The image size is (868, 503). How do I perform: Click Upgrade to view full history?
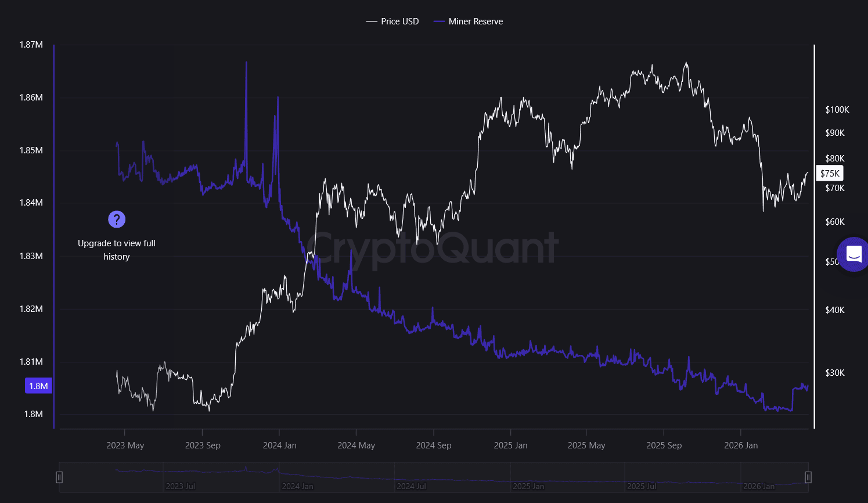(117, 250)
